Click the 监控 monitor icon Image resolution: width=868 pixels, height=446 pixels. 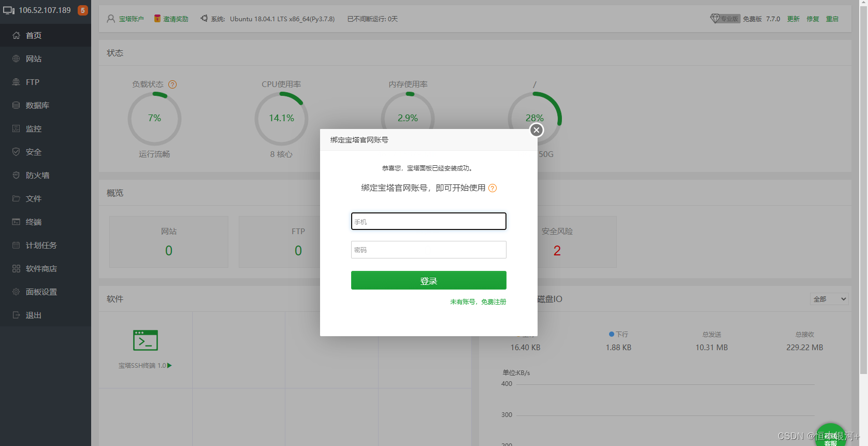16,128
